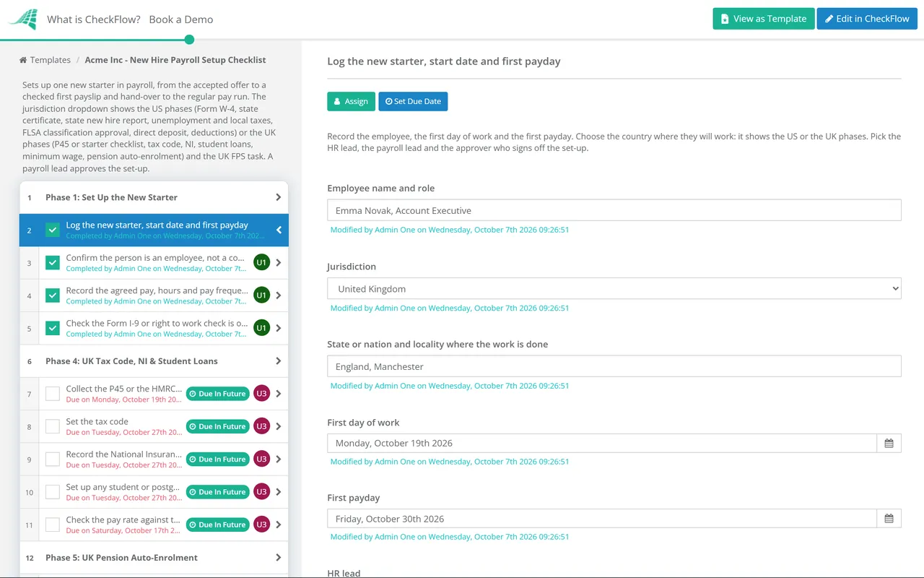Expand Phase 4: UK Tax Code chevron
The width and height of the screenshot is (924, 578).
[x=279, y=361]
